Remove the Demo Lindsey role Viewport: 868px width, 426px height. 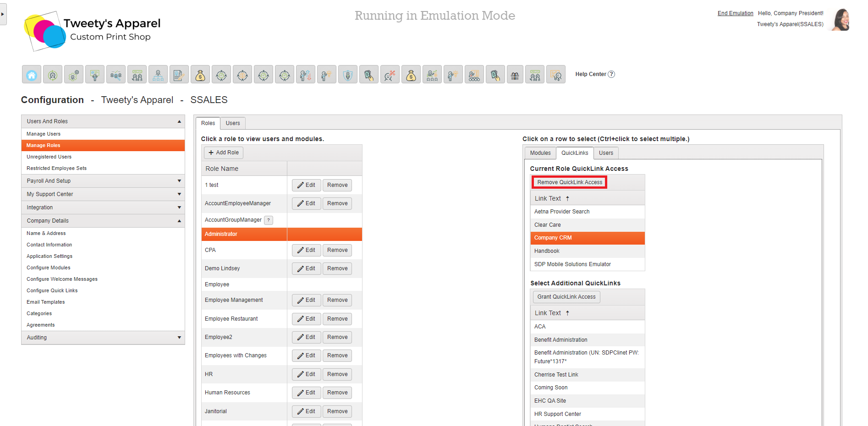(337, 268)
